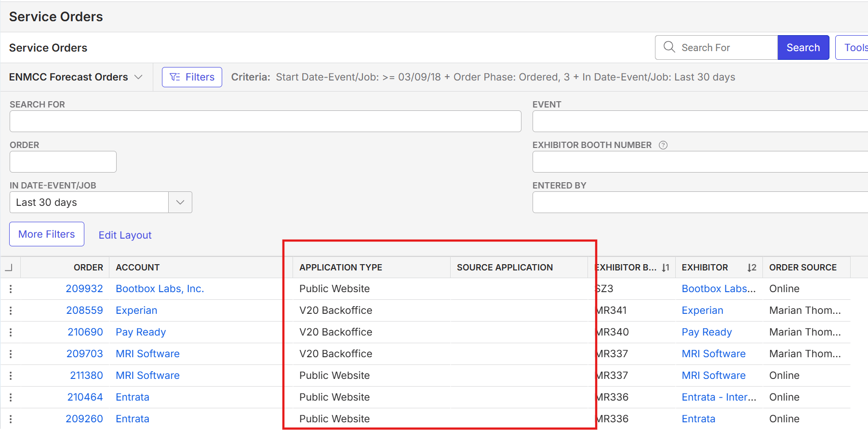The image size is (868, 430).
Task: Click the Entered By field
Action: pyautogui.click(x=700, y=202)
